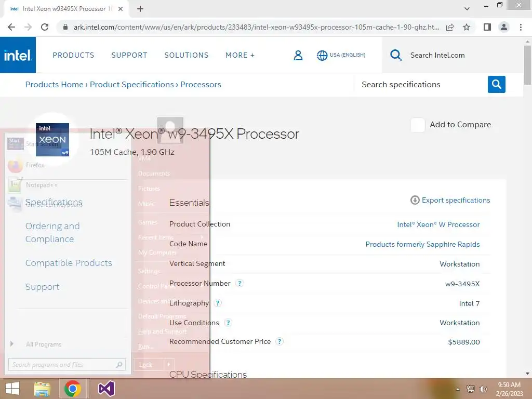This screenshot has width=532, height=399.
Task: Share this page via share icon
Action: [450, 27]
